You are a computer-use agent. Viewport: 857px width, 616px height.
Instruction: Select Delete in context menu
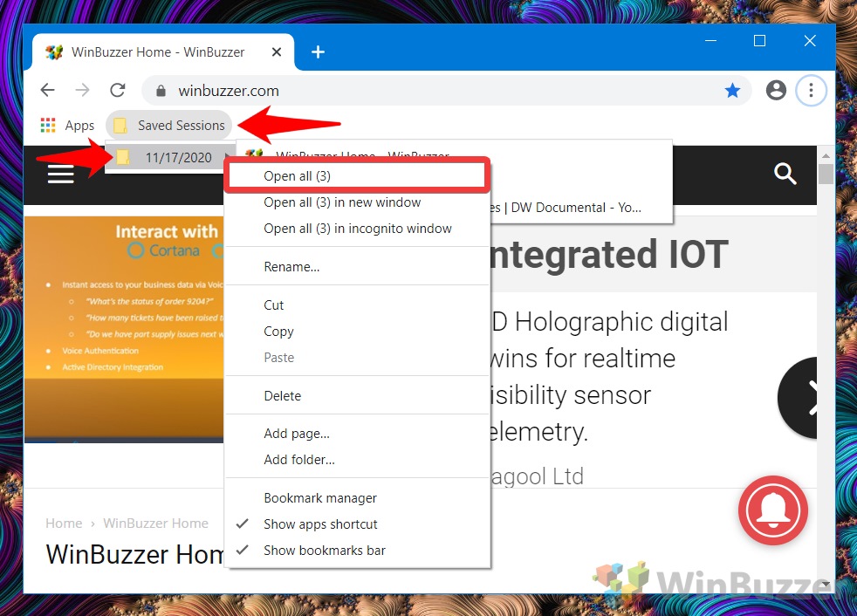(x=356, y=396)
